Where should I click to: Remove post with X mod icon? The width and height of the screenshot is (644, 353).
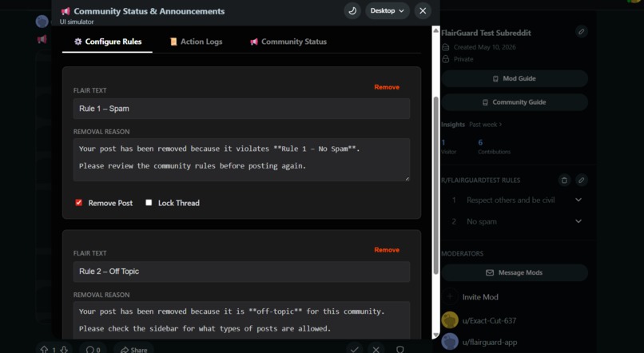tap(376, 349)
